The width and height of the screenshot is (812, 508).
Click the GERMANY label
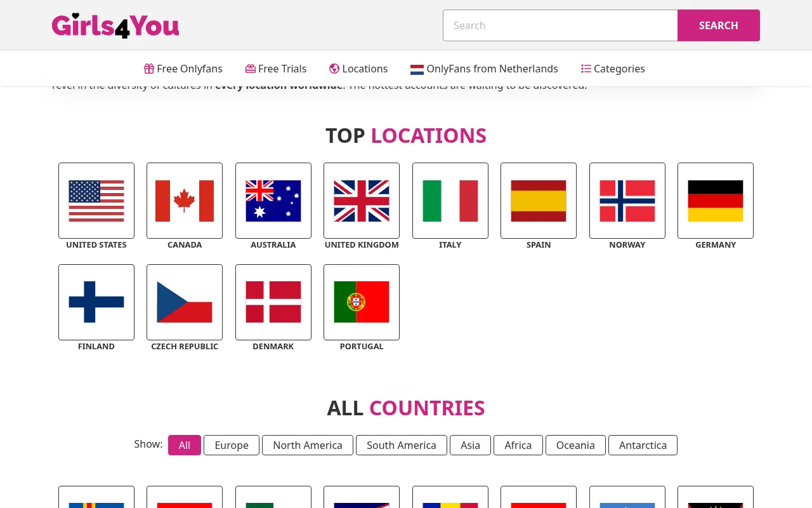coord(716,245)
